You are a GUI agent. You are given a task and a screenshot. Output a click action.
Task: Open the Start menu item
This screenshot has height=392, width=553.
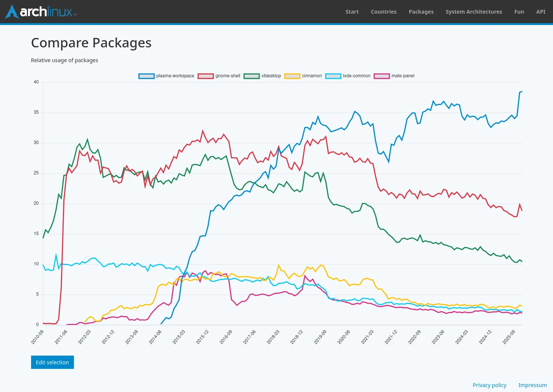[x=352, y=12]
